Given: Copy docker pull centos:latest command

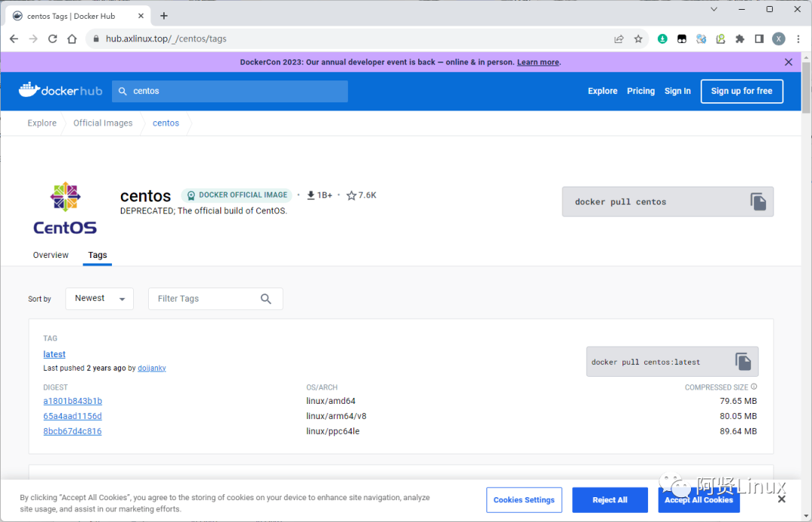Looking at the screenshot, I should (x=743, y=362).
